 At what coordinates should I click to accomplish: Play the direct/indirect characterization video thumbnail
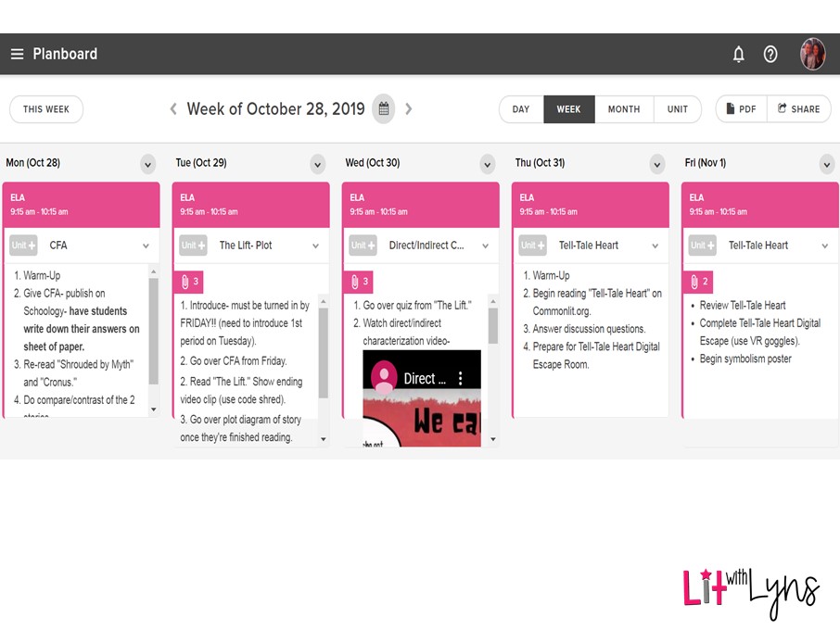[x=422, y=398]
